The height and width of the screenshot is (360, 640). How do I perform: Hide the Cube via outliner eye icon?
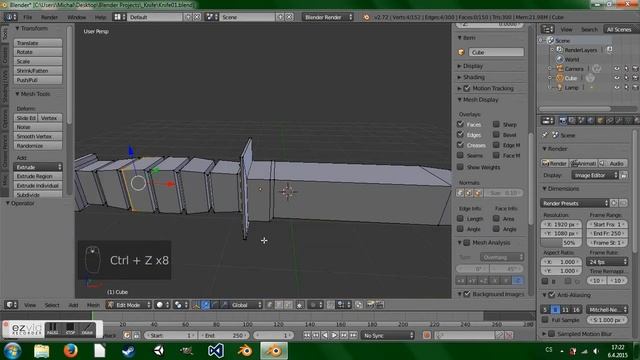pyautogui.click(x=617, y=78)
